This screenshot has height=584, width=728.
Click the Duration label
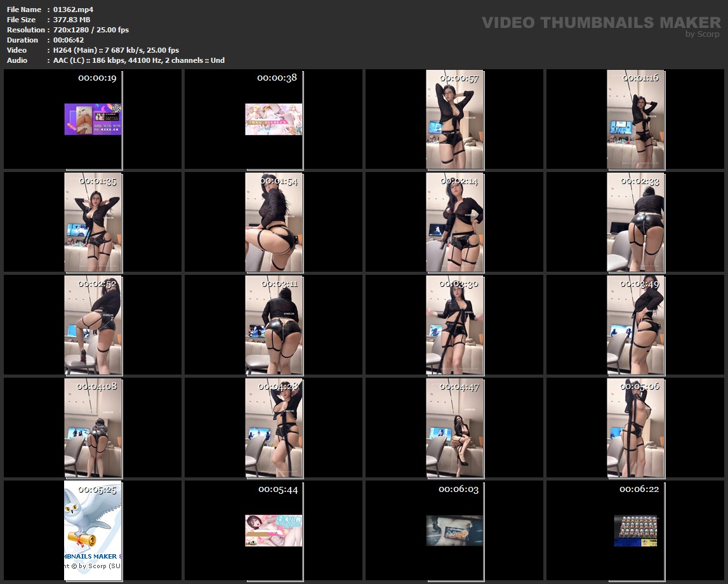[22, 40]
